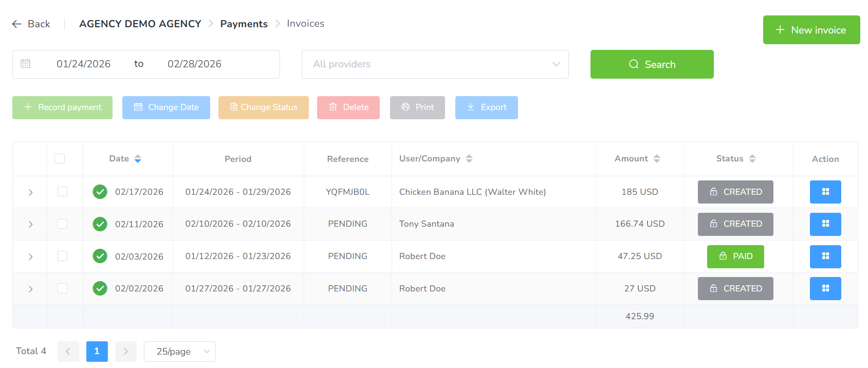Open the All providers dropdown
Screen dimensions: 868x368
(x=435, y=64)
